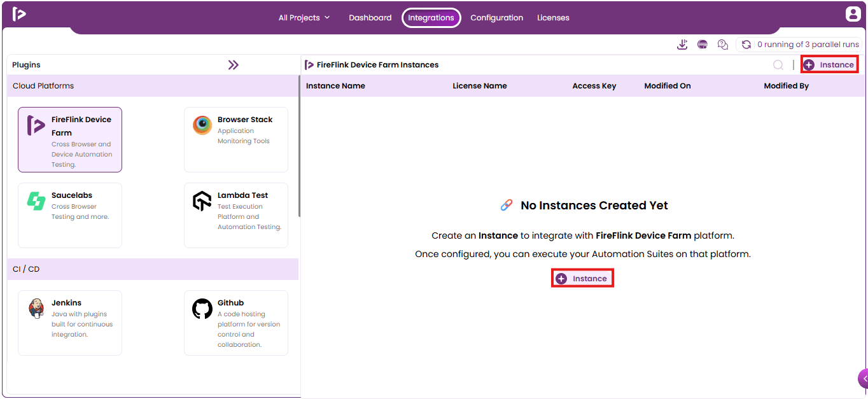
Task: Click the FireFlink logo in header
Action: (x=19, y=14)
